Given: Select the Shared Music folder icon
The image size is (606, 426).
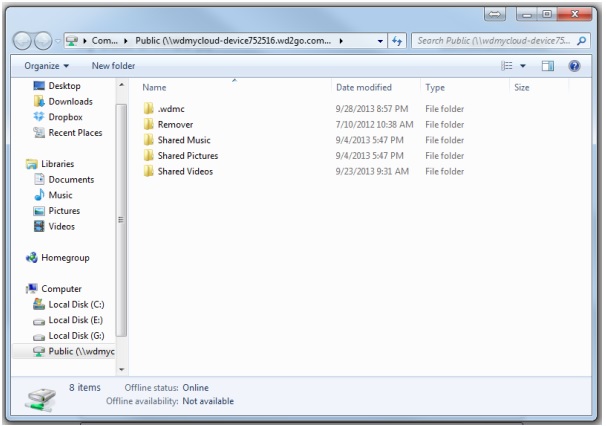Looking at the screenshot, I should coord(148,140).
